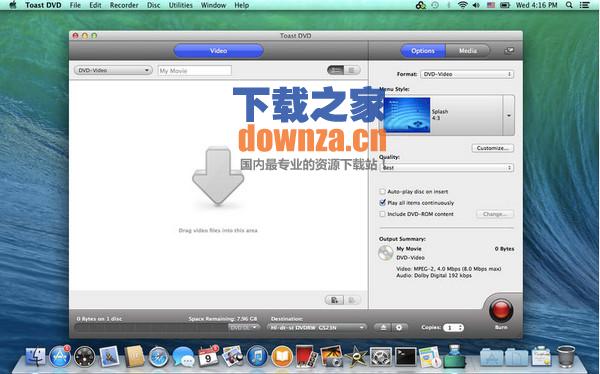Click the menu bar clock Wed 4:16 PM
Screen dimensions: 600x374
point(537,5)
